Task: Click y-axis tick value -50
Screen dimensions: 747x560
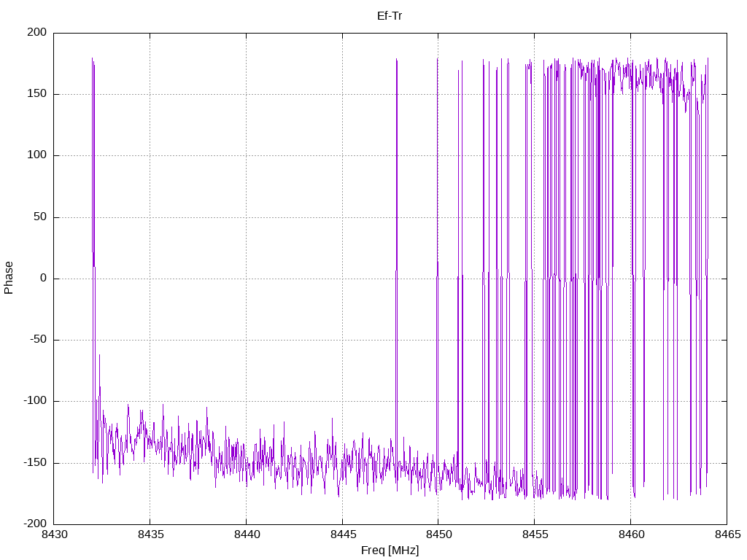Action: [x=38, y=340]
